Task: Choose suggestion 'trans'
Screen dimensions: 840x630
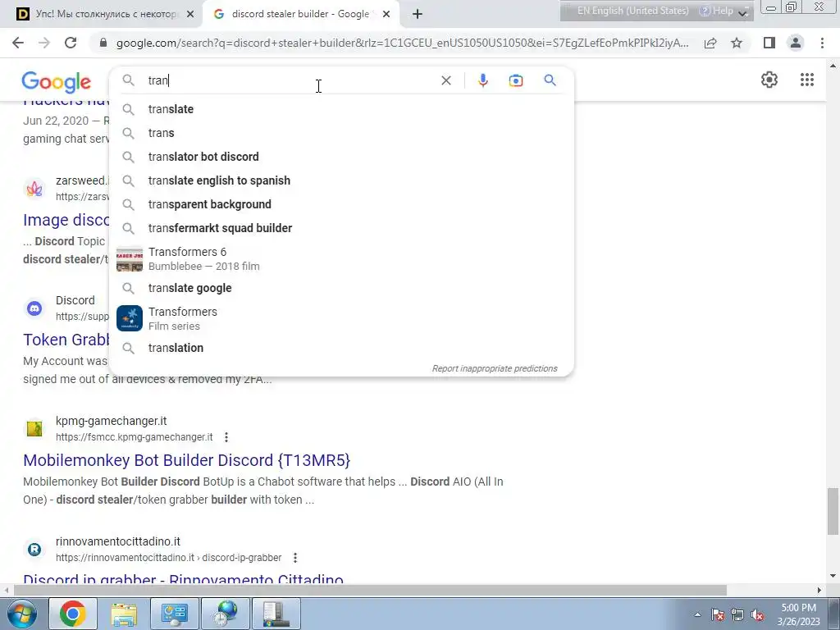Action: click(341, 133)
